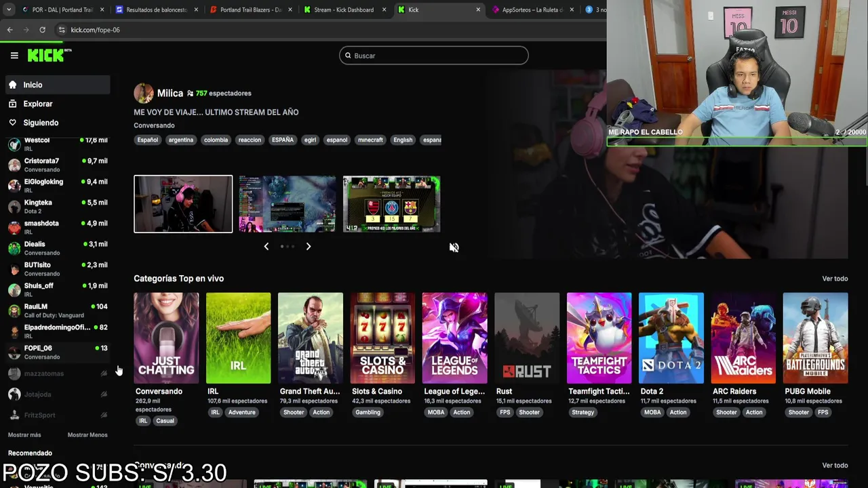
Task: Open the PUBG Mobile category card
Action: click(x=815, y=338)
